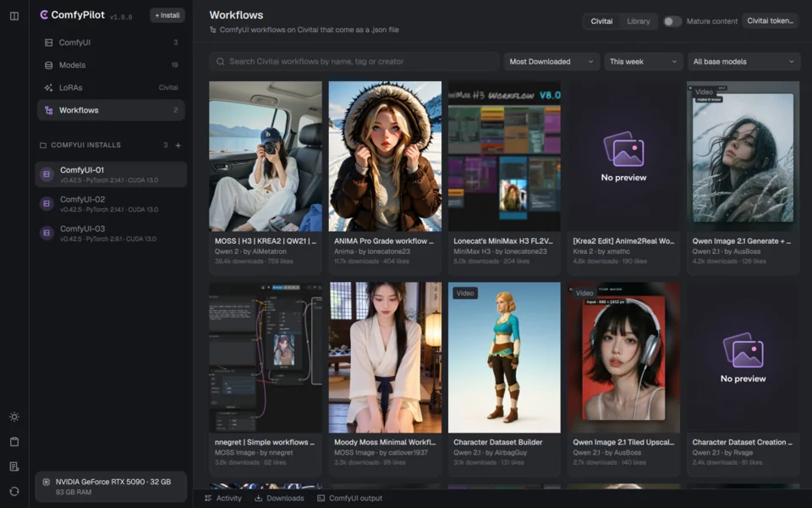The image size is (812, 508).
Task: Open the Activity panel
Action: 223,498
